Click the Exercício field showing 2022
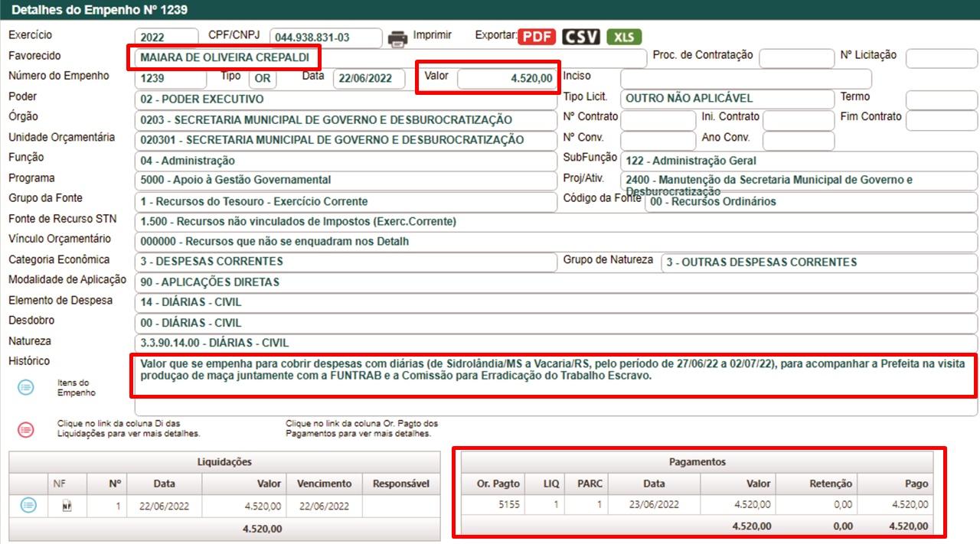This screenshot has height=544, width=980. (x=165, y=37)
